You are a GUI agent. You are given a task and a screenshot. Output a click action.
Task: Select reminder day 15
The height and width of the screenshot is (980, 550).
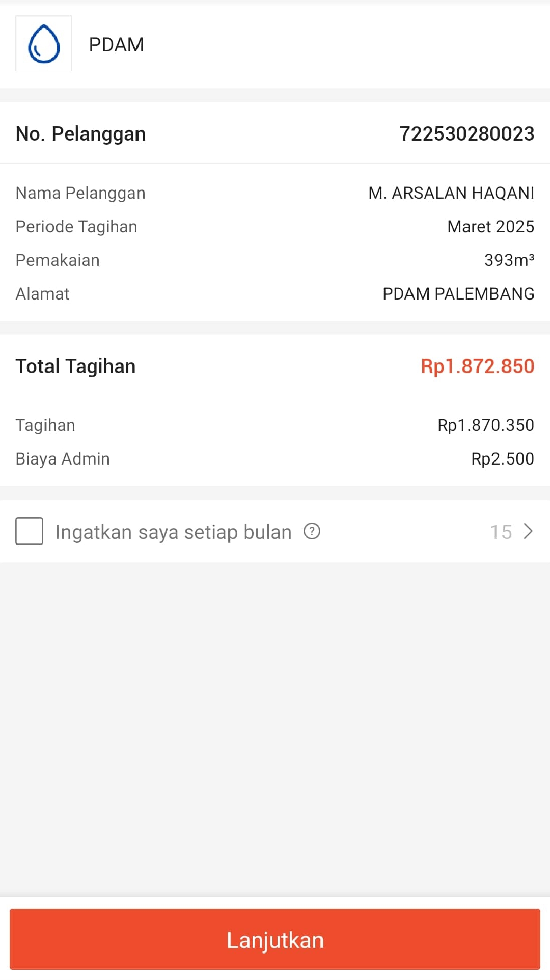(501, 532)
